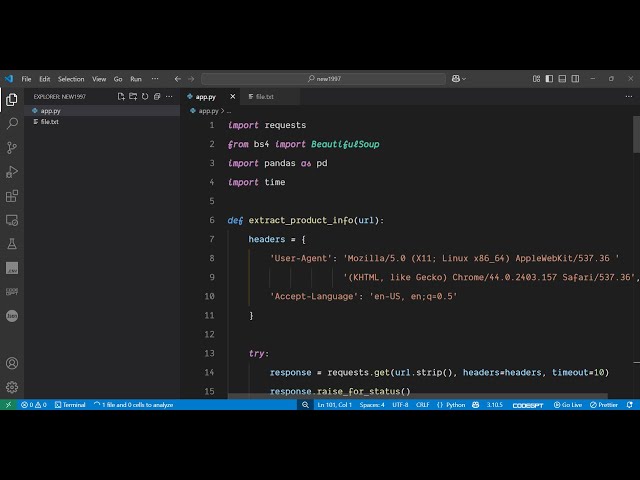This screenshot has height=480, width=640.
Task: Switch to the app.py editor tab
Action: coord(205,97)
